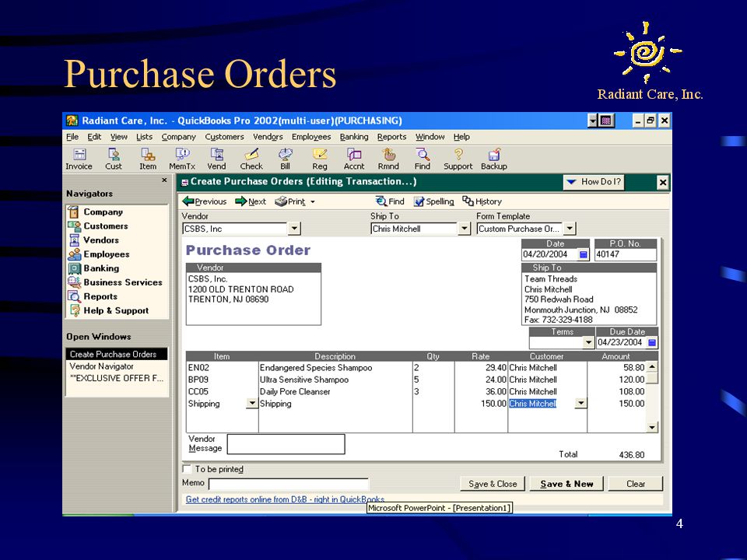Go to Previous purchase order
Viewport: 747px width, 560px height.
pos(205,201)
